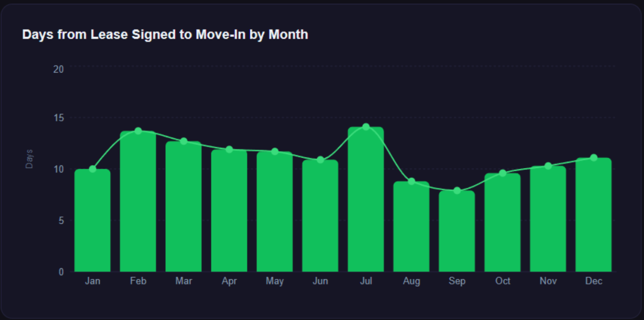Click the Days y-axis label
Viewport: 644px width, 320px height.
pos(29,159)
